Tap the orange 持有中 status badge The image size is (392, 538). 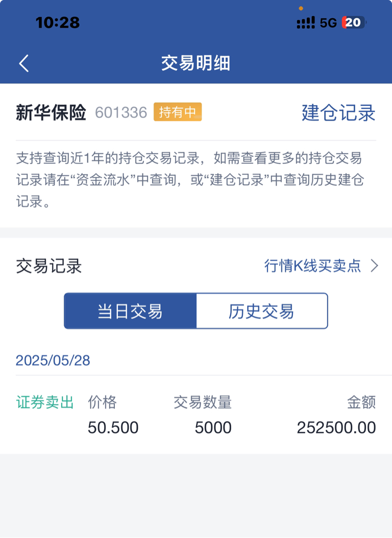tap(178, 112)
